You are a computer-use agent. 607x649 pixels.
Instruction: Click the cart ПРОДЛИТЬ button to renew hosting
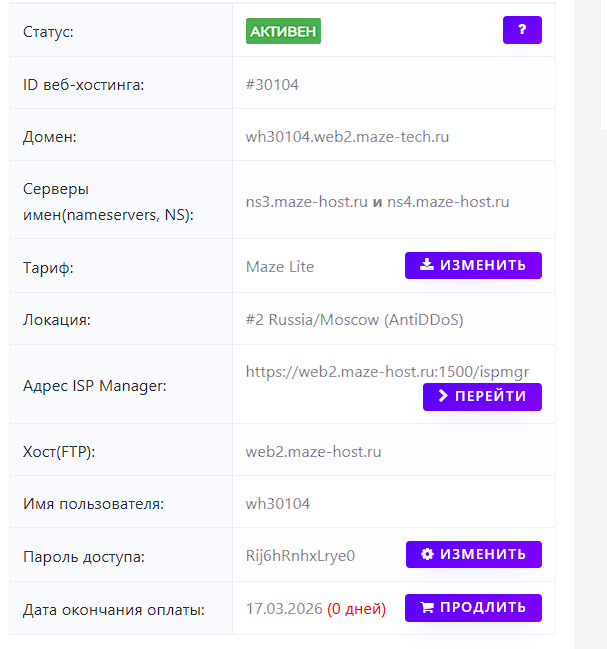473,607
